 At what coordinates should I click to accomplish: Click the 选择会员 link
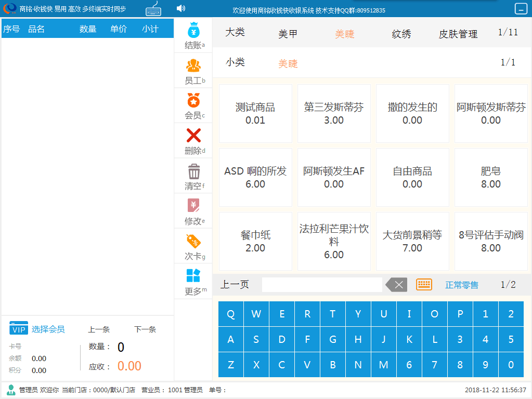tap(48, 329)
